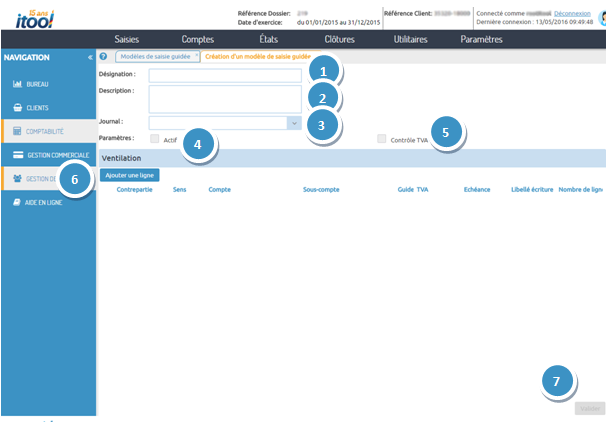
Task: Click into the Désignation text field
Action: pos(225,75)
